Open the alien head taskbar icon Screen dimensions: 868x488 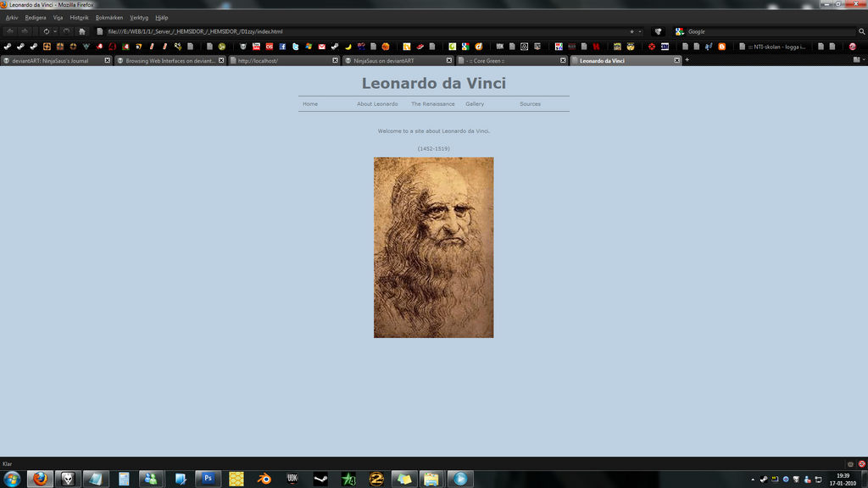(x=68, y=479)
